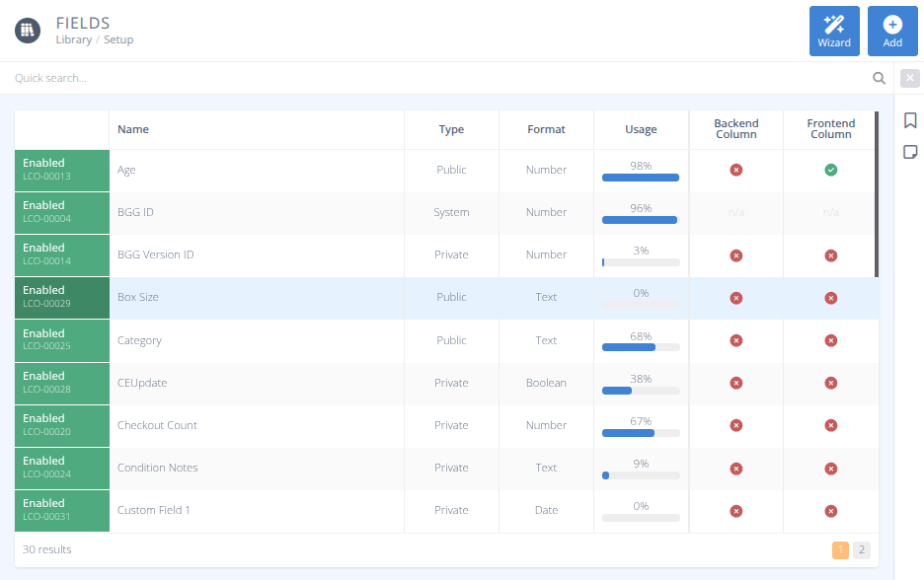Toggle the Frontend Column for Custom Field 1
Viewport: 924px width, 580px height.
tap(830, 511)
